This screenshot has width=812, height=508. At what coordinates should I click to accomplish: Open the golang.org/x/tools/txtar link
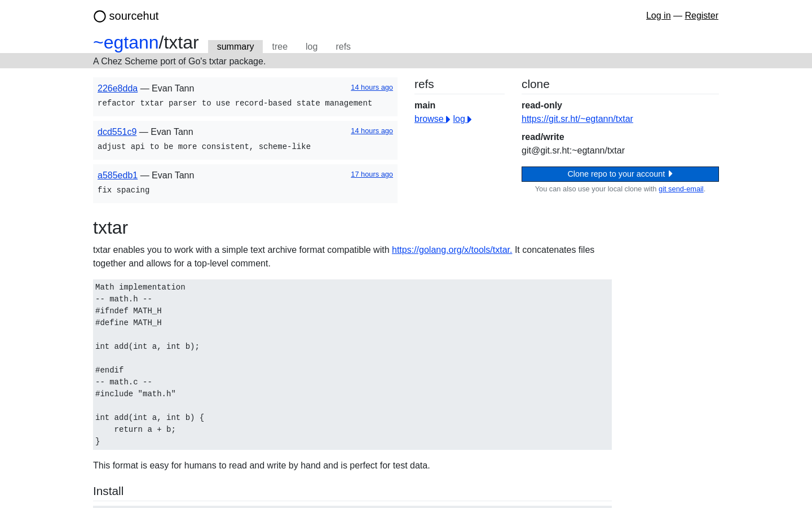(452, 250)
